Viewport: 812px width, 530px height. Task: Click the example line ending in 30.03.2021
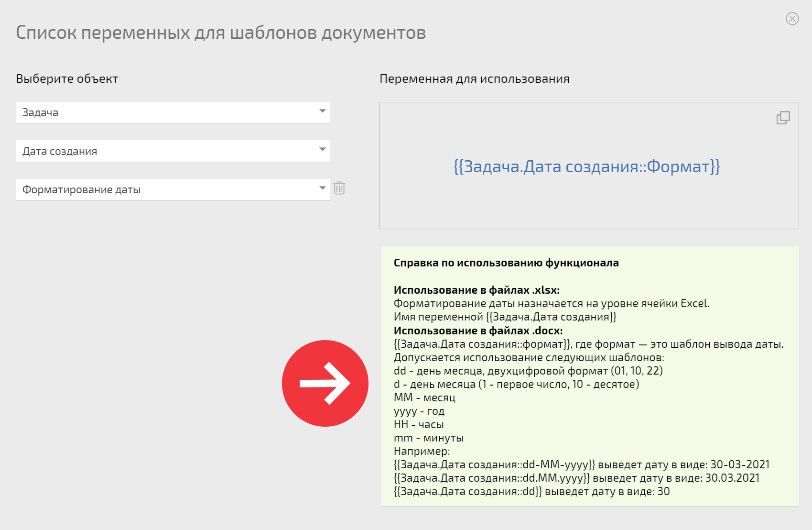pos(576,478)
